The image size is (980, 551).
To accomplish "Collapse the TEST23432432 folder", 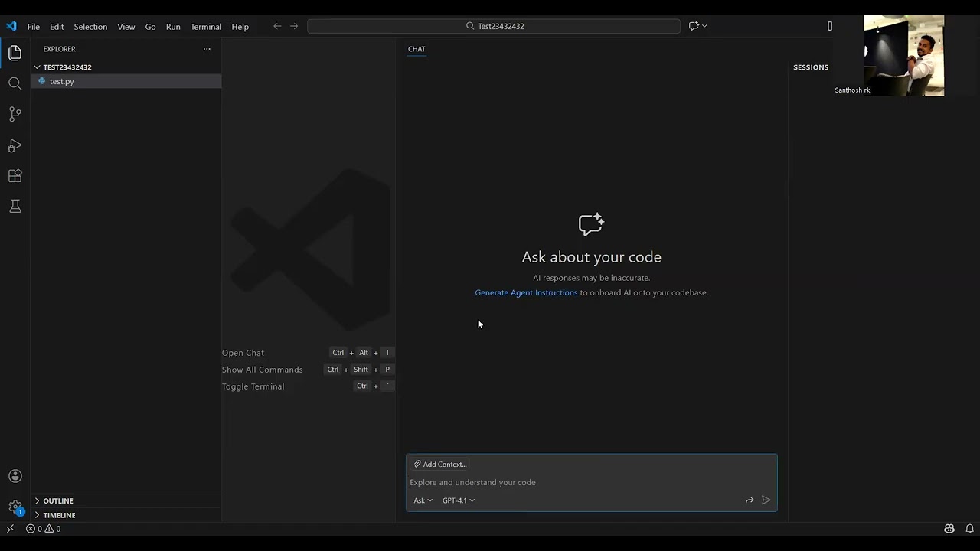I will coord(37,67).
